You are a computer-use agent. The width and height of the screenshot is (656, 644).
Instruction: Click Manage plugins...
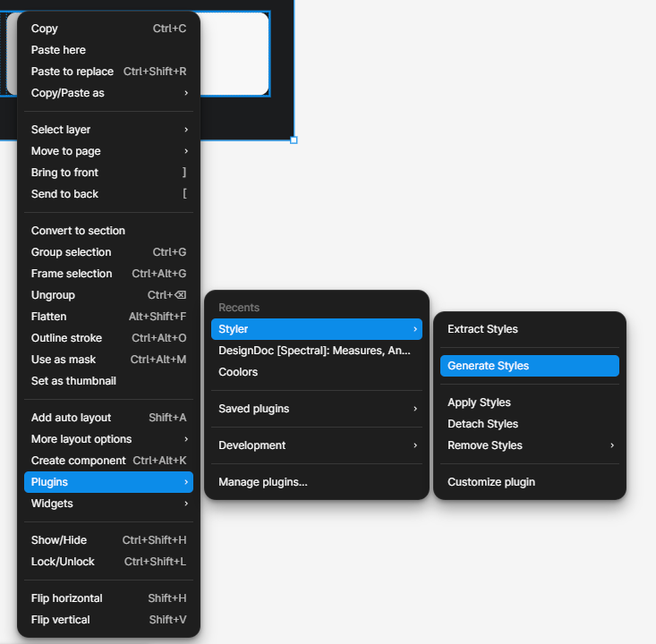coord(317,482)
